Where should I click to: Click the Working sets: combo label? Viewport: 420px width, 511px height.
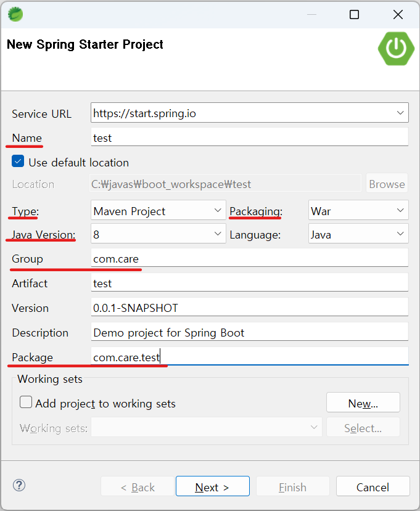(54, 428)
